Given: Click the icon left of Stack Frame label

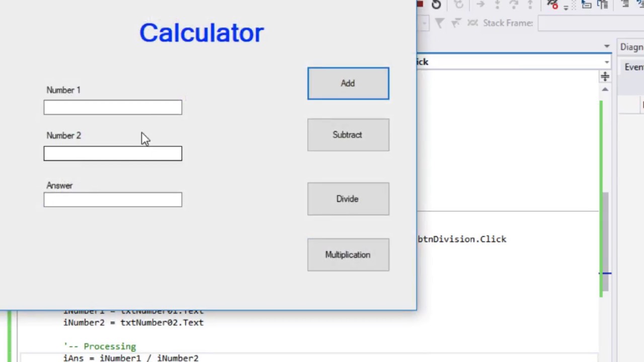Looking at the screenshot, I should 472,23.
